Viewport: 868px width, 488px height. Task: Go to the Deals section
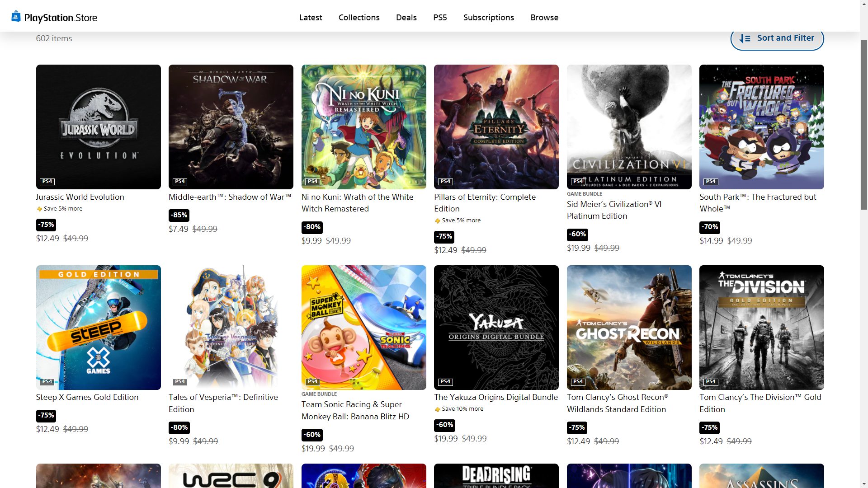click(x=406, y=18)
